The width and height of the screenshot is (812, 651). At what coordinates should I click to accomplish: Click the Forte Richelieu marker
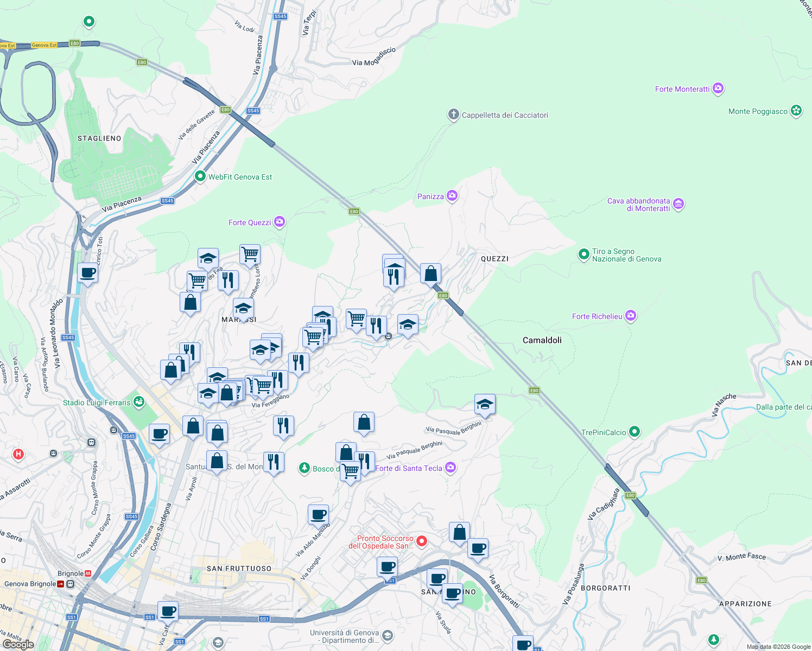pos(630,315)
